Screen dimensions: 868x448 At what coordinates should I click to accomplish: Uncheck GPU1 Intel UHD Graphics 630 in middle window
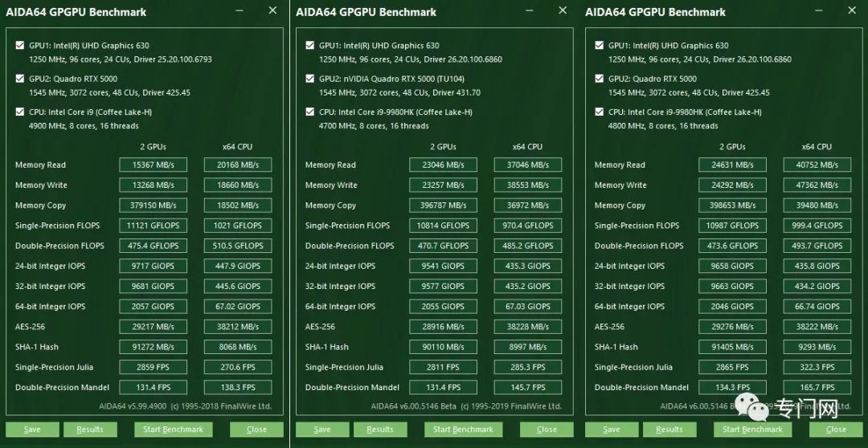[x=310, y=45]
